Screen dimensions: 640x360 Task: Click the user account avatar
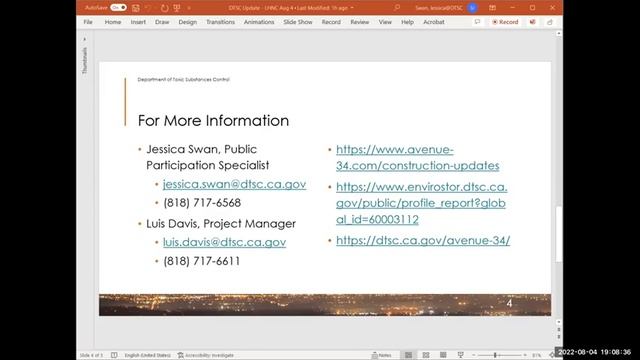(x=473, y=8)
